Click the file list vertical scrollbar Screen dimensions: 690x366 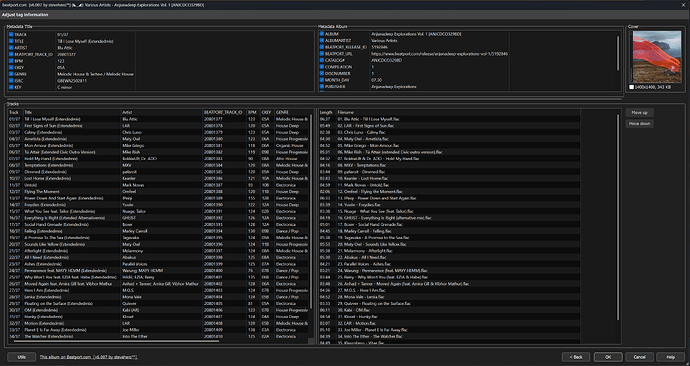tap(618, 216)
